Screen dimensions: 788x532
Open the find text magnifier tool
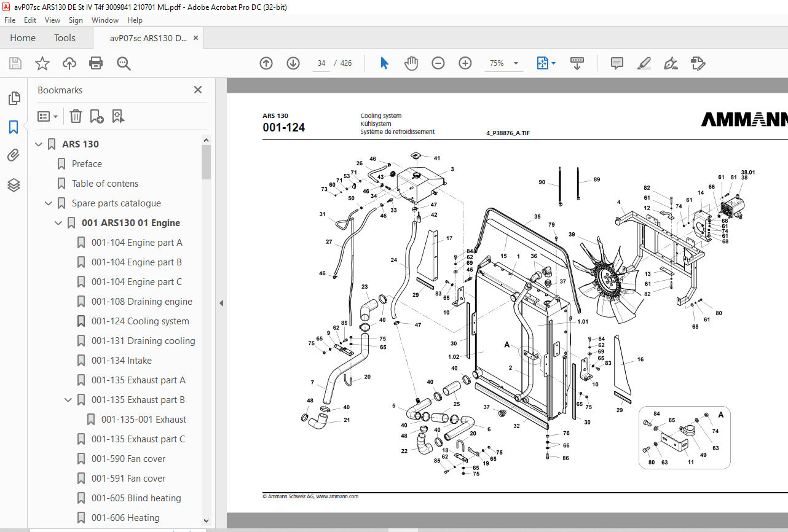pos(124,63)
